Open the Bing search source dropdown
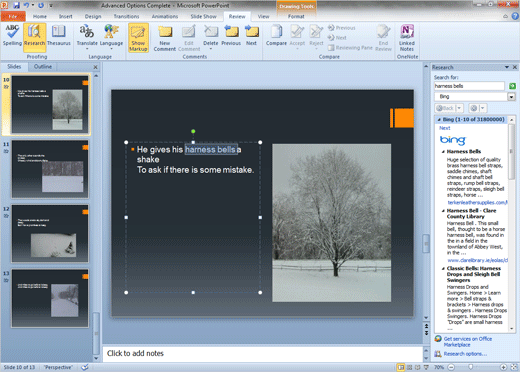 click(511, 97)
